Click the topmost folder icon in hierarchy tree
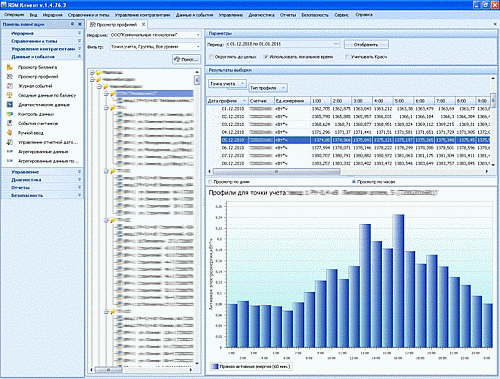500x379 pixels. coord(99,72)
